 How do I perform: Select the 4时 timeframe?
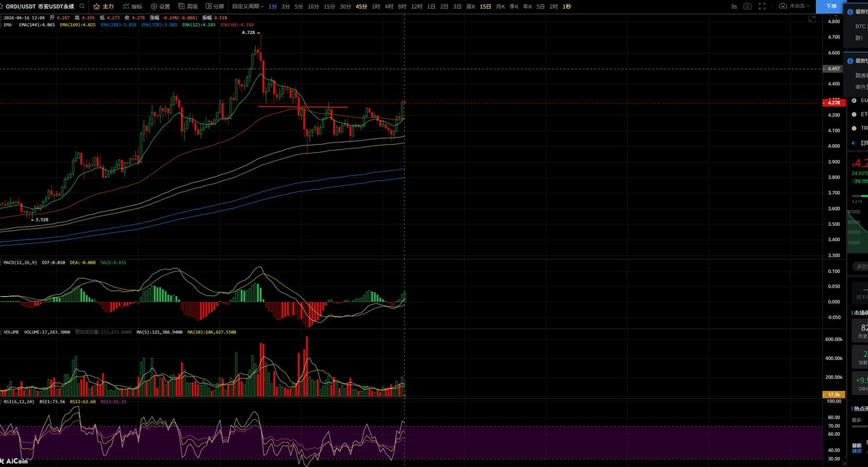389,7
